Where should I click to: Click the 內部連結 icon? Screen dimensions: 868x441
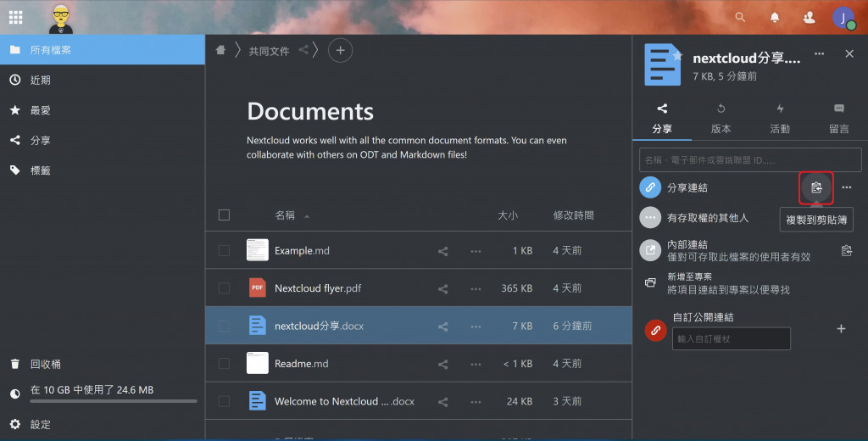(x=650, y=250)
